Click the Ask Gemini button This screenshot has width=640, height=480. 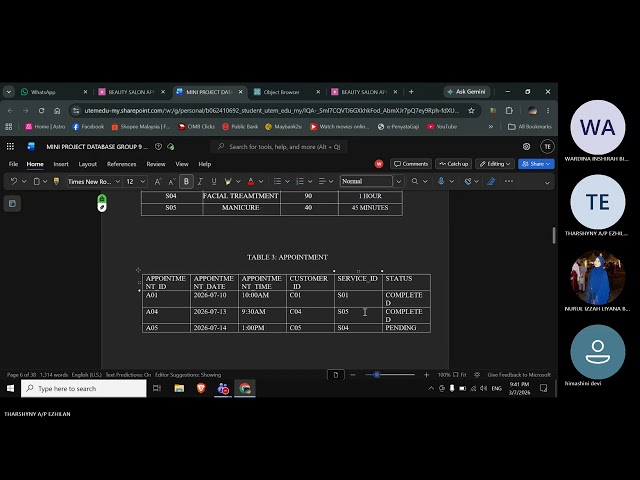[x=467, y=92]
